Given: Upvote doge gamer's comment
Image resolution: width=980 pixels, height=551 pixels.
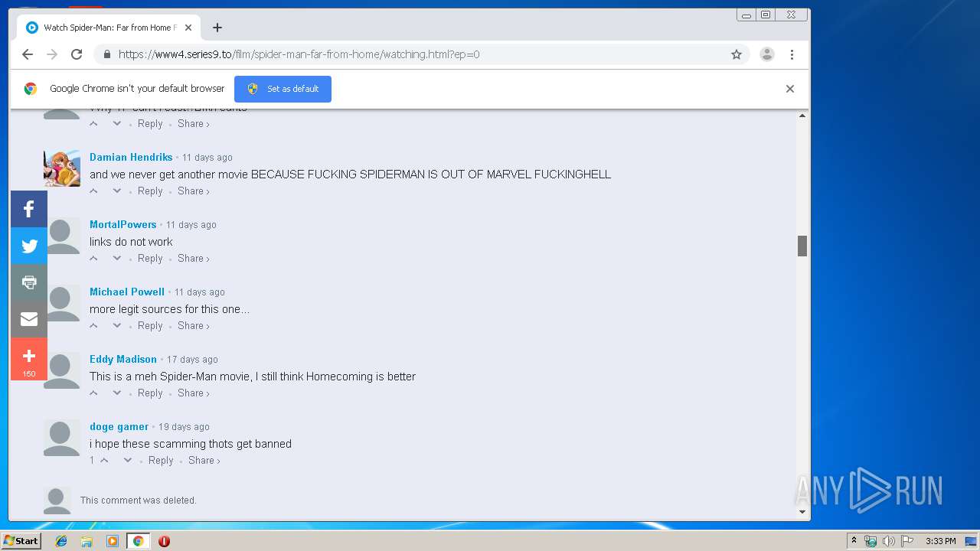Looking at the screenshot, I should tap(105, 460).
